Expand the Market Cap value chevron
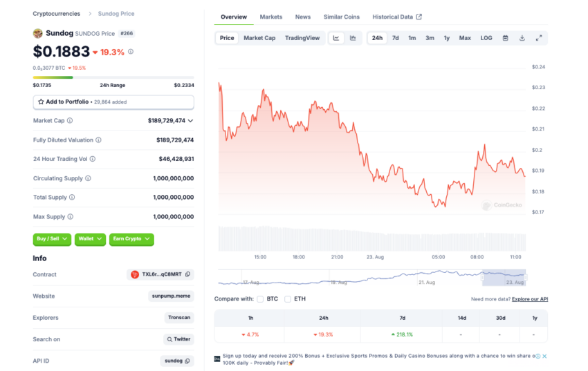Image resolution: width=588 pixels, height=371 pixels. (190, 120)
